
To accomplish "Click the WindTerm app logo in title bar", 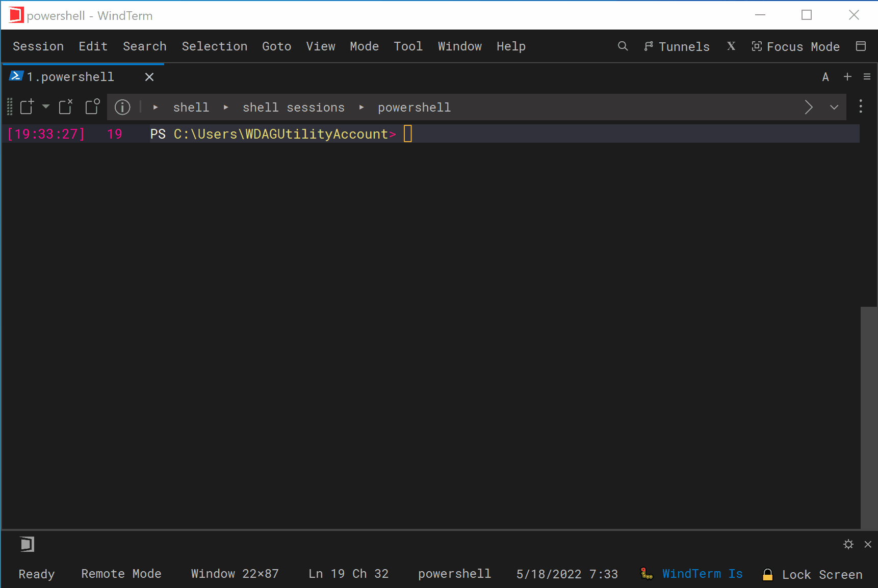I will pyautogui.click(x=16, y=15).
